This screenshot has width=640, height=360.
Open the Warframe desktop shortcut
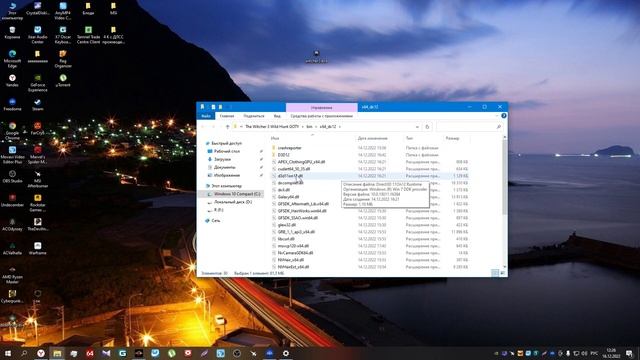pos(38,249)
